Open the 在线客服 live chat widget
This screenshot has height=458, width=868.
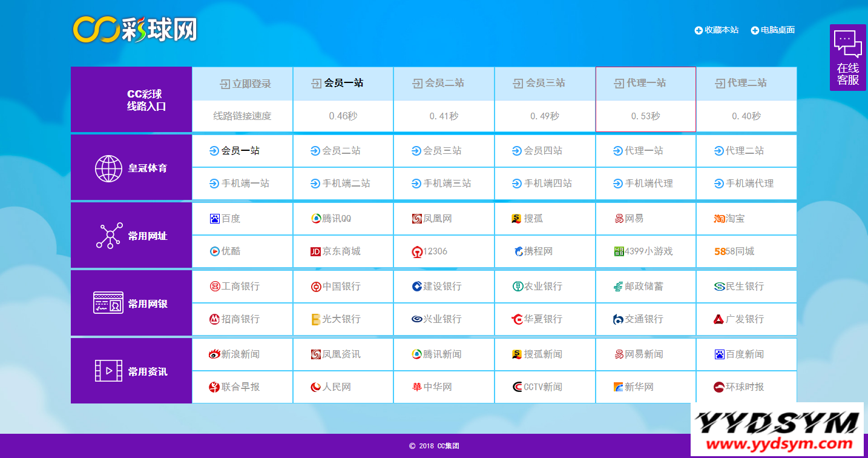(847, 58)
